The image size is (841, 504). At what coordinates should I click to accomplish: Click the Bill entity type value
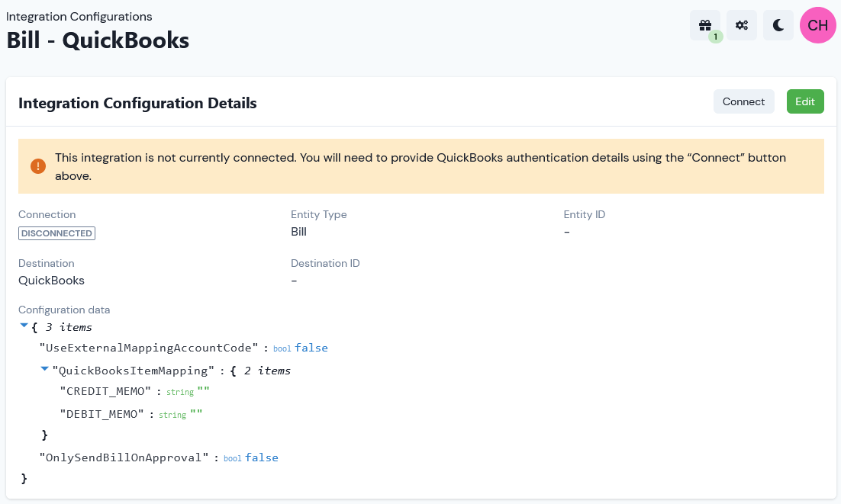click(x=298, y=231)
